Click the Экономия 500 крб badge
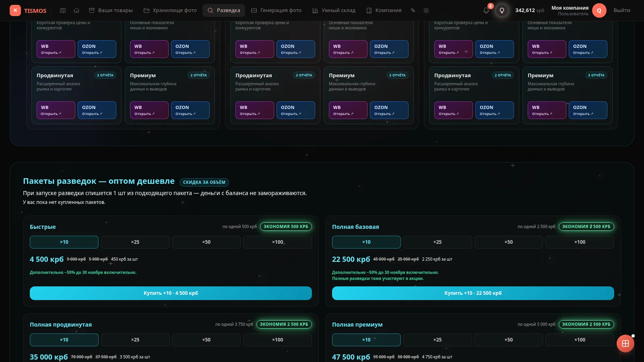The width and height of the screenshot is (644, 362). pos(286,226)
